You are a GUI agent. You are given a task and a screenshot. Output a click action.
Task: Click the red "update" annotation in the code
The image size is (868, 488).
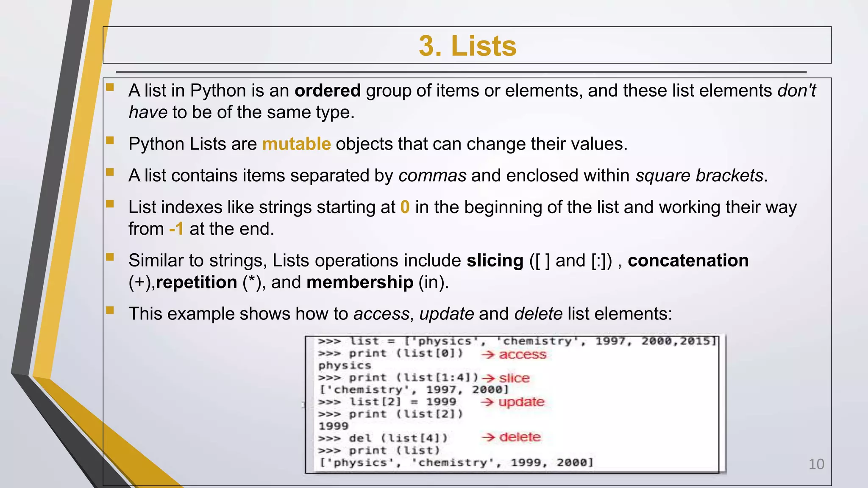point(513,402)
